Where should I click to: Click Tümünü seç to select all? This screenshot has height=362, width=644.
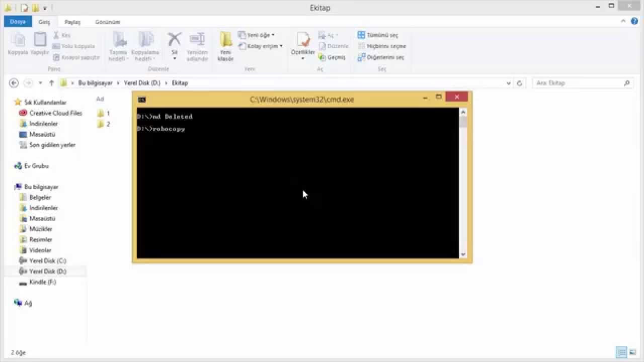point(378,35)
